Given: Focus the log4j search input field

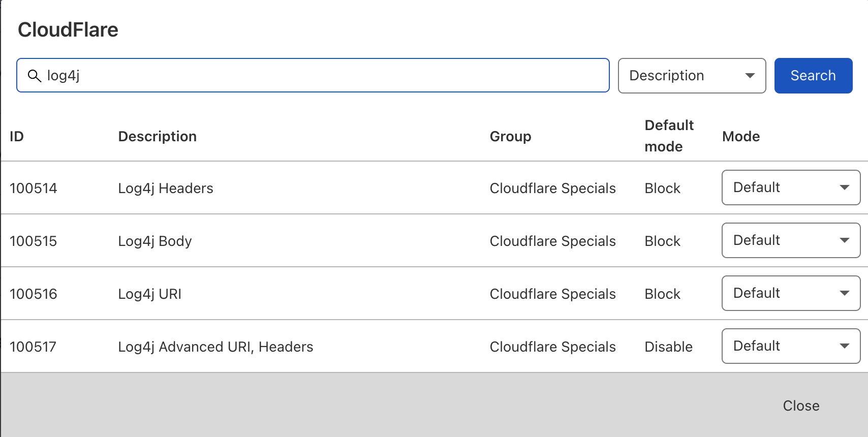Looking at the screenshot, I should 313,75.
